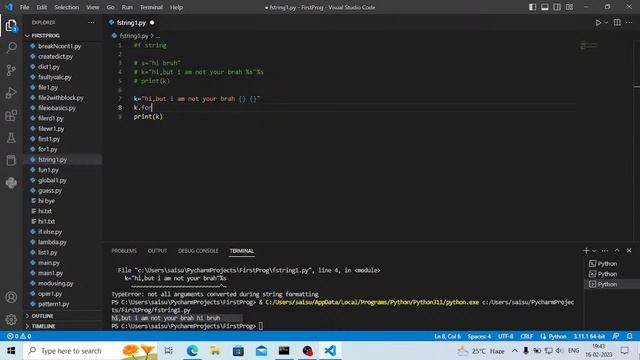Open the Help menu

(x=176, y=7)
